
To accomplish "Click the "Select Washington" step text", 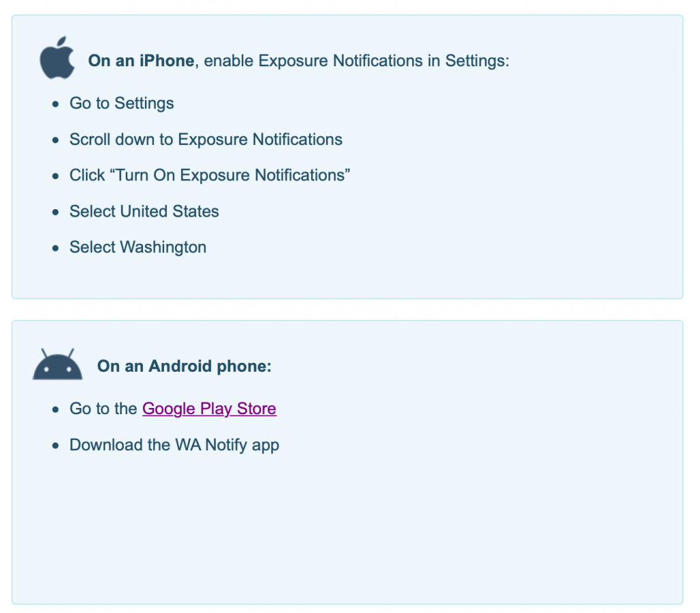I will click(x=138, y=247).
